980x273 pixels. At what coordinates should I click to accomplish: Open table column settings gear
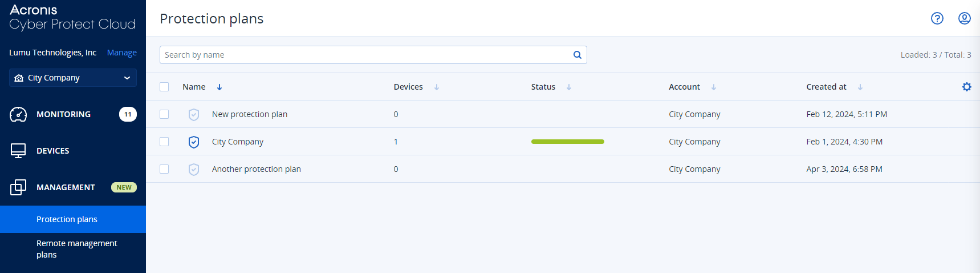(x=966, y=87)
